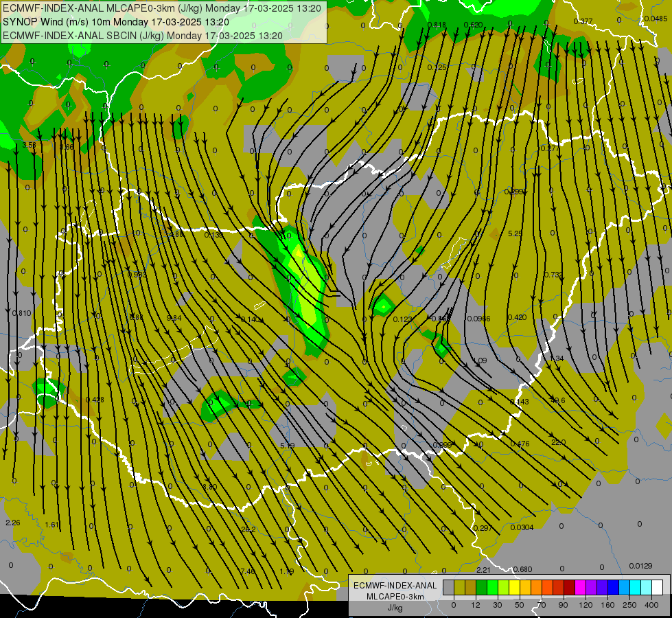Click the value '0.818' near the top
The image size is (672, 618).
[437, 25]
